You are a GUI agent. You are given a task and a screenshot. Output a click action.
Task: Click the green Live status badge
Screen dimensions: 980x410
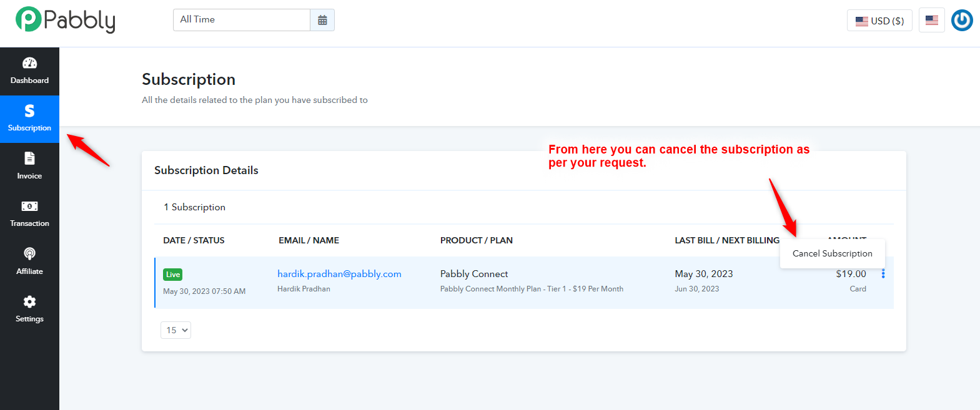[173, 275]
